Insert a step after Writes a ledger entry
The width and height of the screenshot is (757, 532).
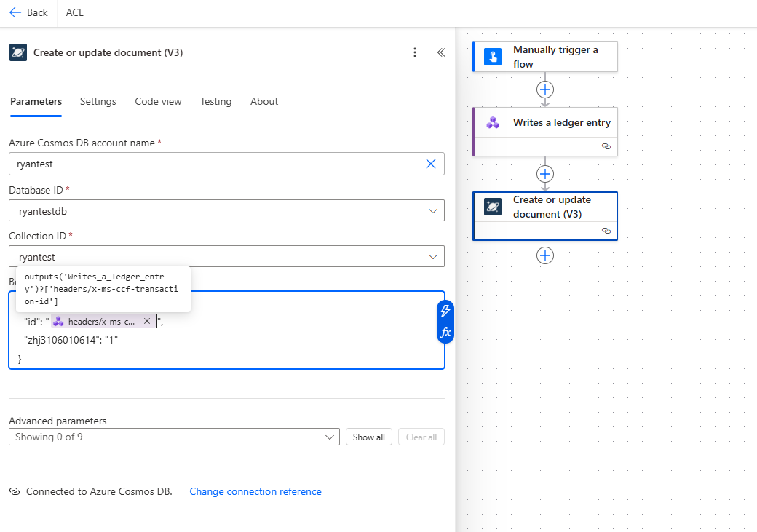coord(545,174)
